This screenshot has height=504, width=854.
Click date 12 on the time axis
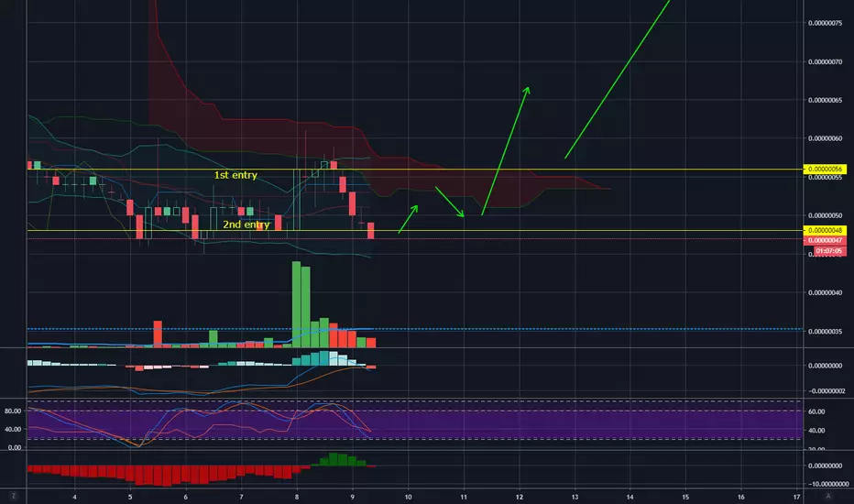(519, 497)
